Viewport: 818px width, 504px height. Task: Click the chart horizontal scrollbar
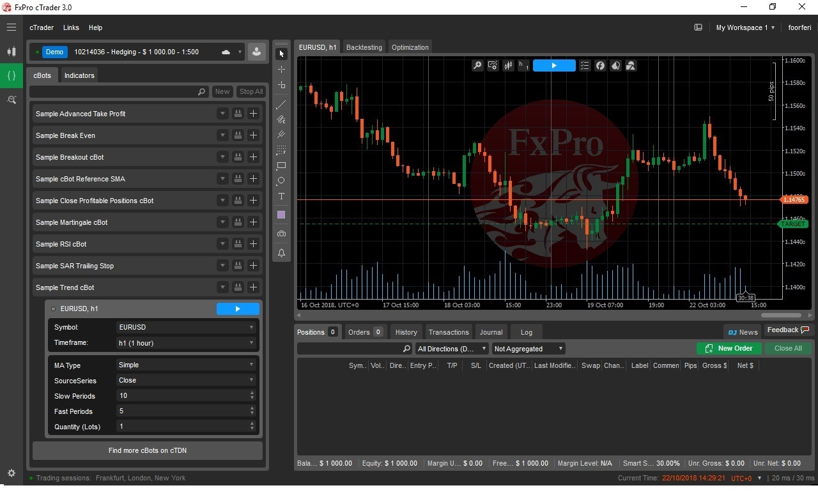[781, 315]
